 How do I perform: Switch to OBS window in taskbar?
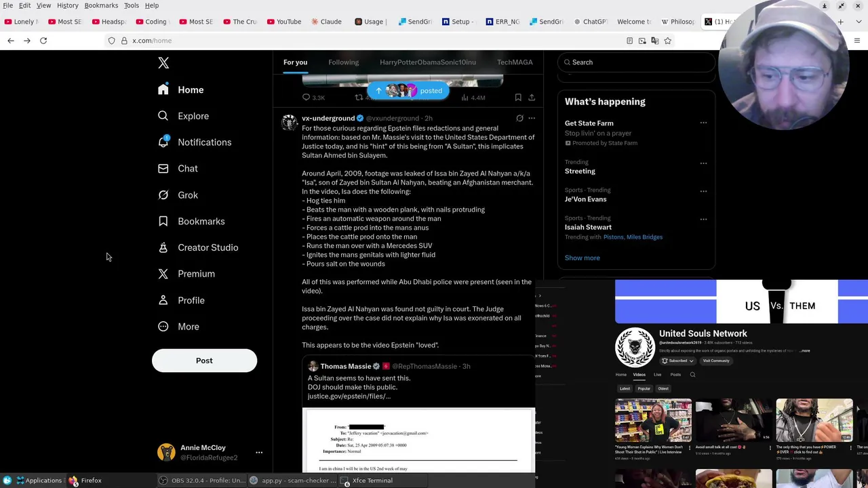tap(201, 481)
